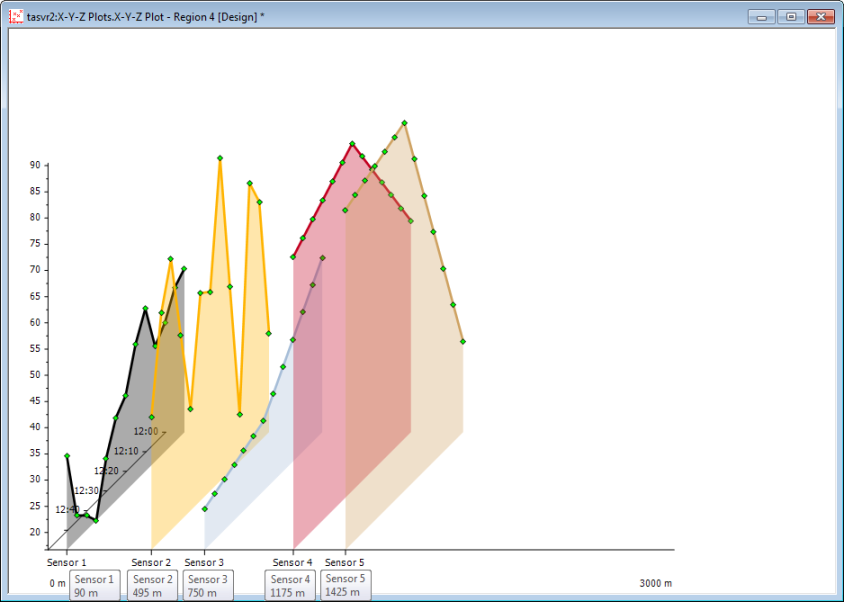The width and height of the screenshot is (844, 602).
Task: Click the first marker of the light blue trace
Action: click(x=205, y=509)
